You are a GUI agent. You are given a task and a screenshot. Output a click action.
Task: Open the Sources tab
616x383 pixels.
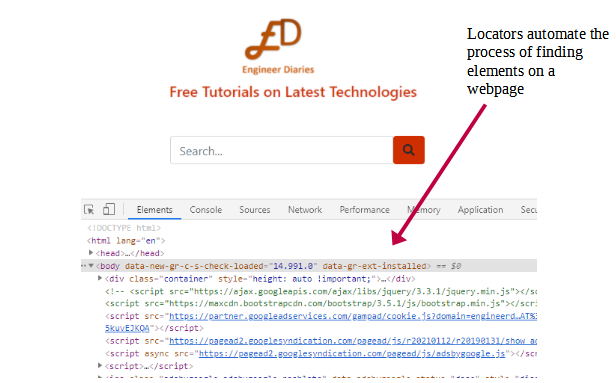tap(255, 210)
